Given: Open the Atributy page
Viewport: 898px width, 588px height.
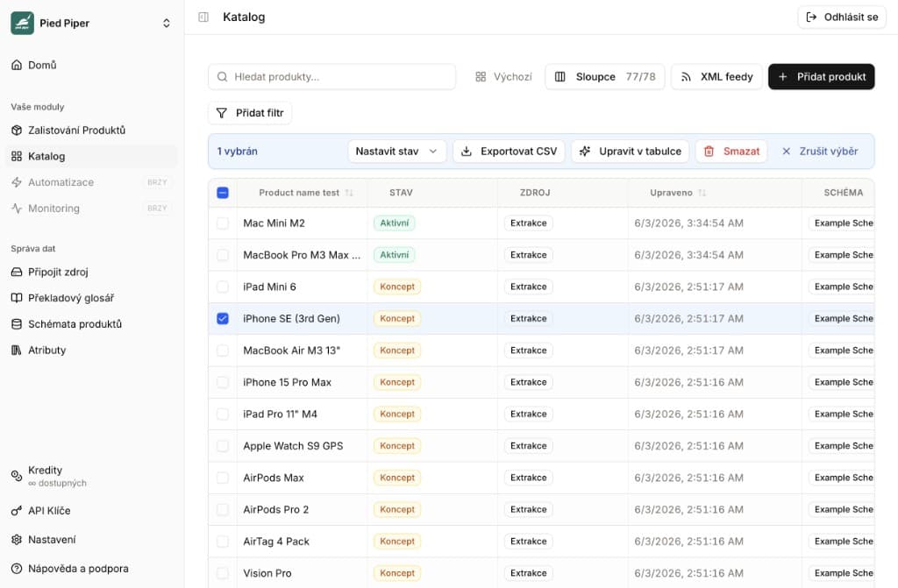Looking at the screenshot, I should tap(91, 350).
